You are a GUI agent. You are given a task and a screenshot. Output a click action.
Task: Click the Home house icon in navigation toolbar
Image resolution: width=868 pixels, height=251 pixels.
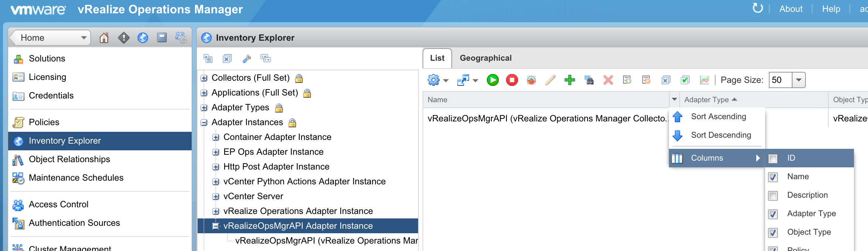pyautogui.click(x=104, y=38)
